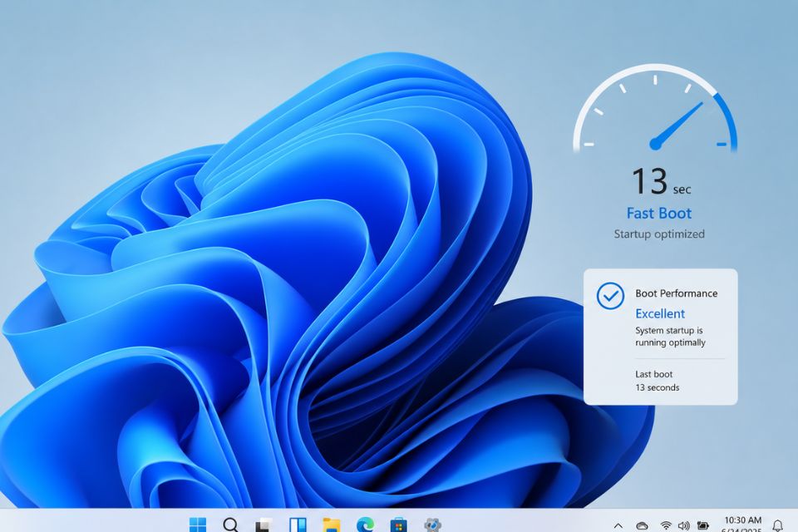Open taskbar Search magnifier
The height and width of the screenshot is (532, 798).
230,525
